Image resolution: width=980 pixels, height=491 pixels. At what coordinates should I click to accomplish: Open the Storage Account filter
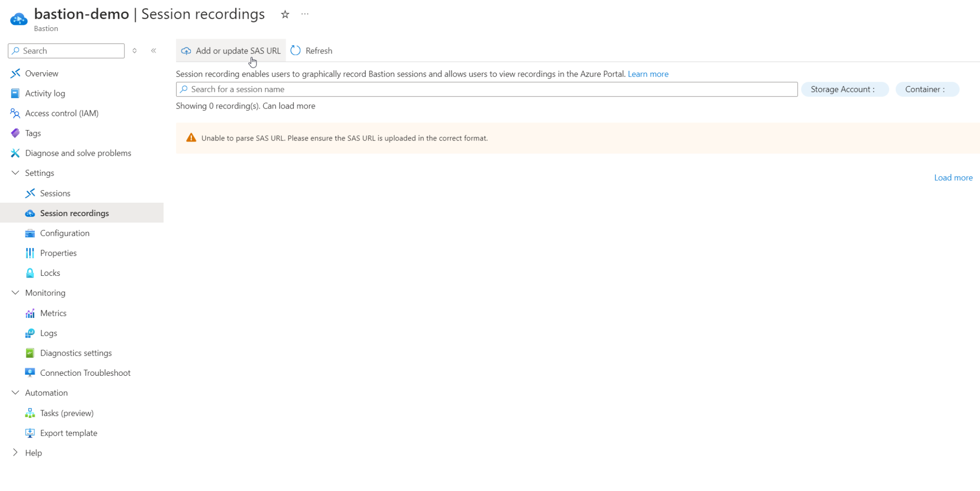point(845,89)
